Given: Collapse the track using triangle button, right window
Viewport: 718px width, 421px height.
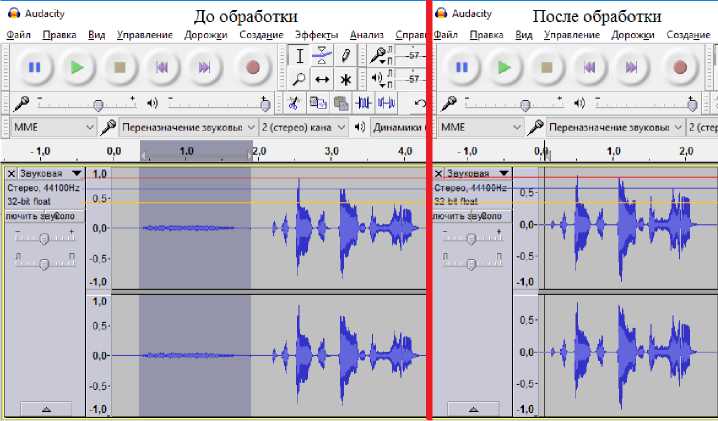Looking at the screenshot, I should tap(473, 409).
